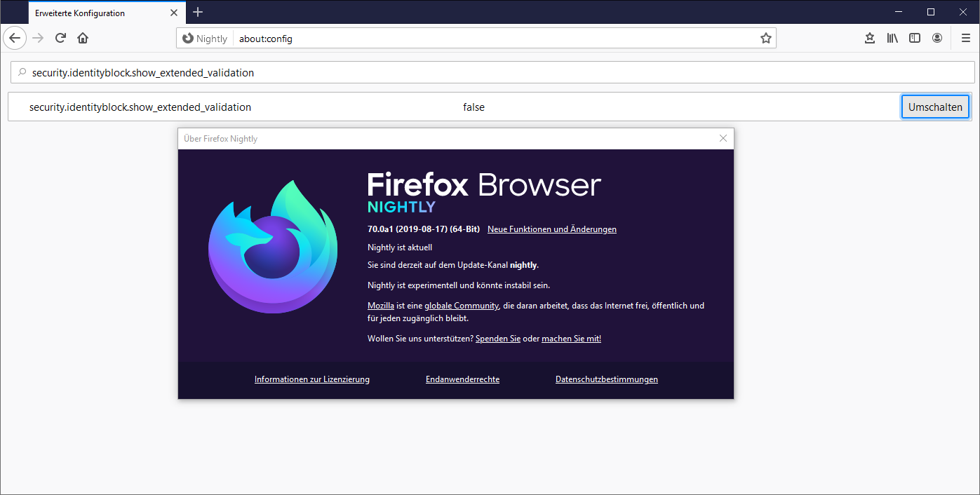Close the Erweiterte Konfiguration tab
This screenshot has height=495, width=980.
click(174, 12)
